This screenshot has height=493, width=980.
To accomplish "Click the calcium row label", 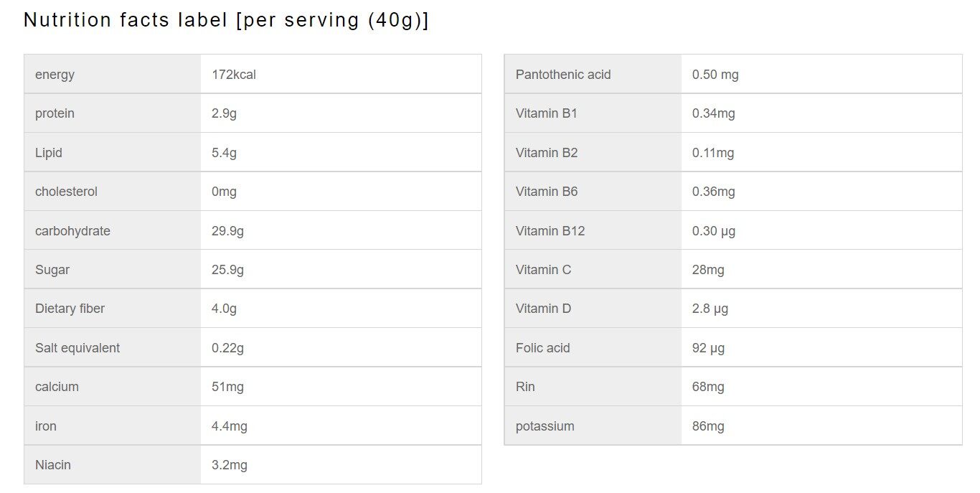I will coord(57,387).
